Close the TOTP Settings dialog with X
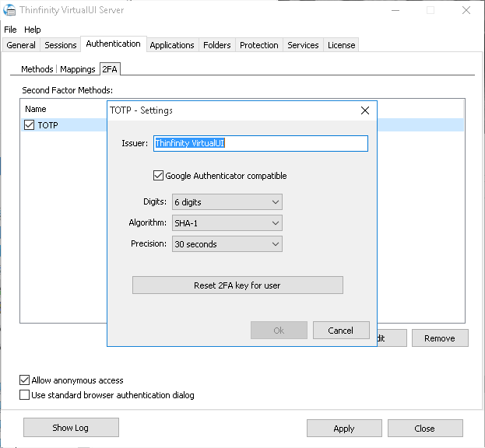This screenshot has height=448, width=485. pos(364,110)
